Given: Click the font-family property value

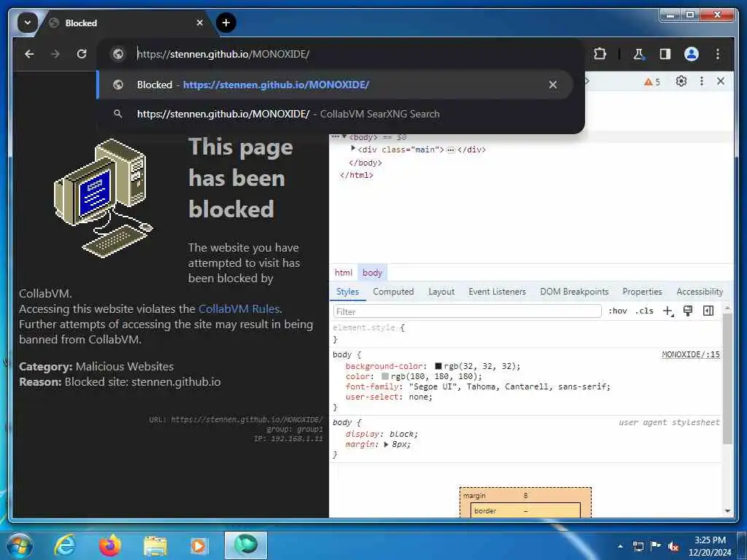Looking at the screenshot, I should click(508, 386).
